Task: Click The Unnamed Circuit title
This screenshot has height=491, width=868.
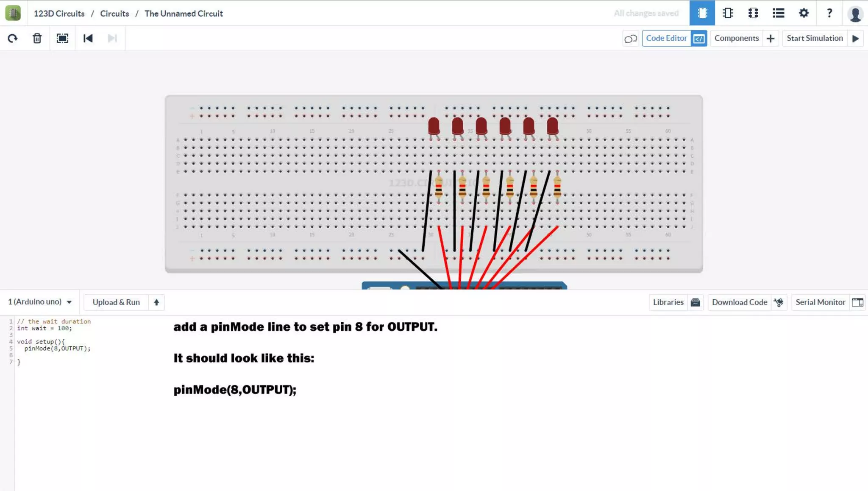Action: (x=184, y=14)
